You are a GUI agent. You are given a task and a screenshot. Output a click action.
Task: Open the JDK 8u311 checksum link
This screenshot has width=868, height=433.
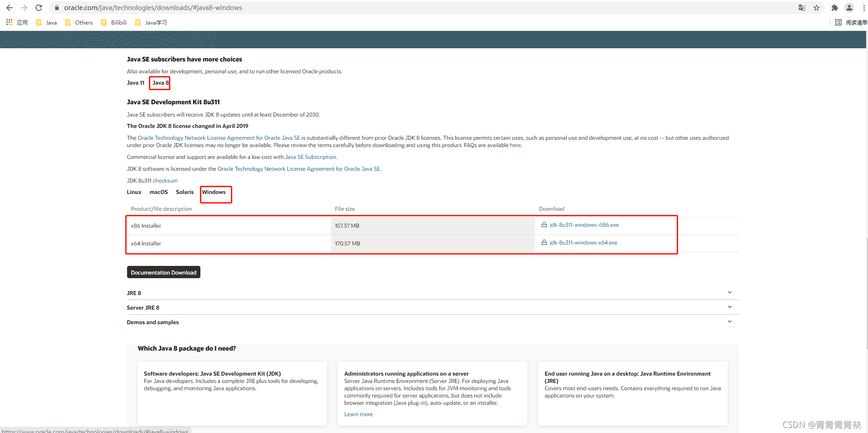[x=165, y=181]
